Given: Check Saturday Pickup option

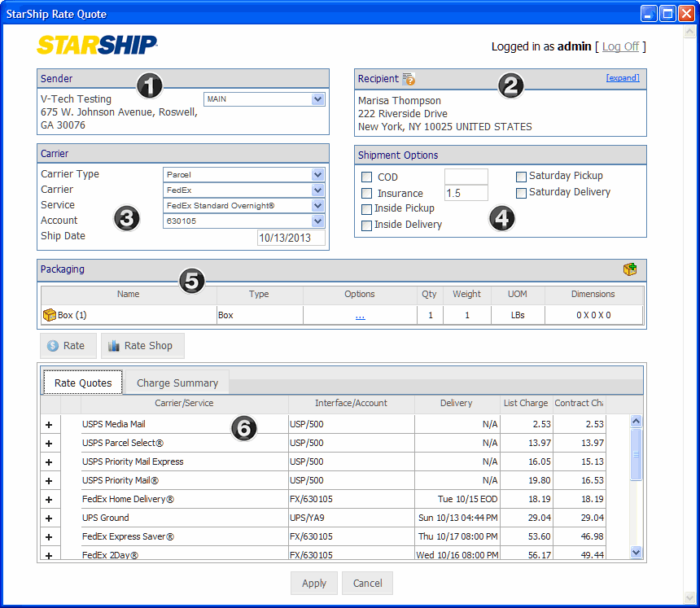Looking at the screenshot, I should tap(521, 177).
